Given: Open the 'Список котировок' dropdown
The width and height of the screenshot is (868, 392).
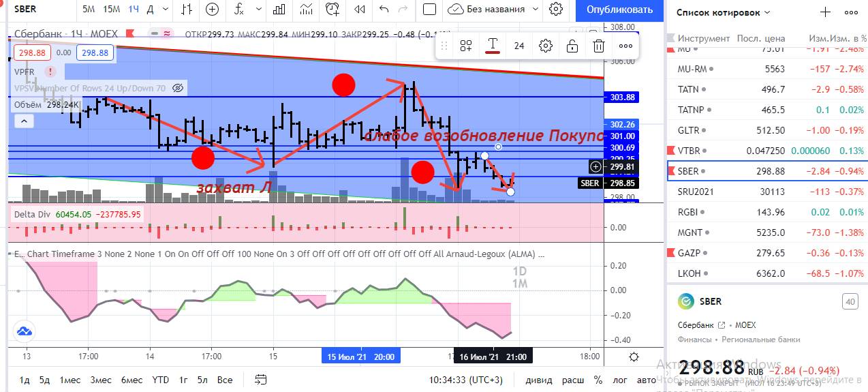Looking at the screenshot, I should click(x=724, y=12).
